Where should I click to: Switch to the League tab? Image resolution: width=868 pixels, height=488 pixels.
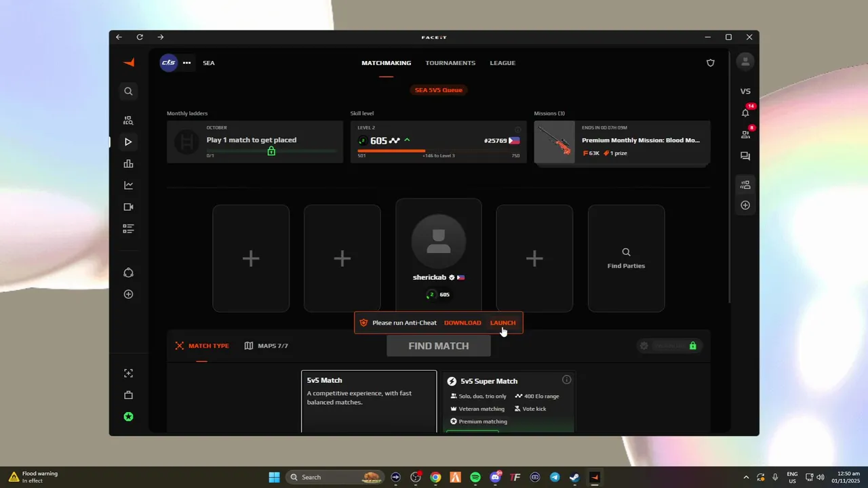[x=502, y=63]
